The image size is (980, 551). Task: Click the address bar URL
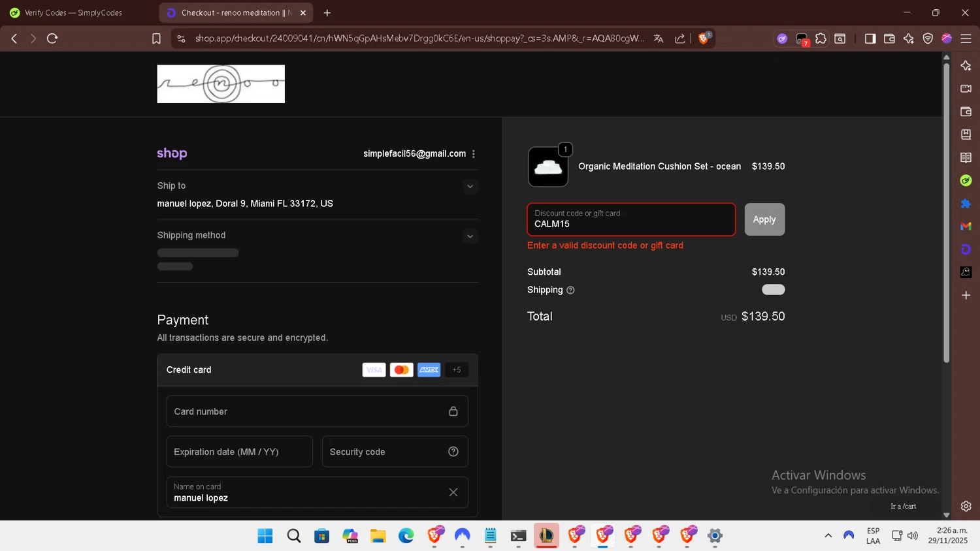pos(419,39)
